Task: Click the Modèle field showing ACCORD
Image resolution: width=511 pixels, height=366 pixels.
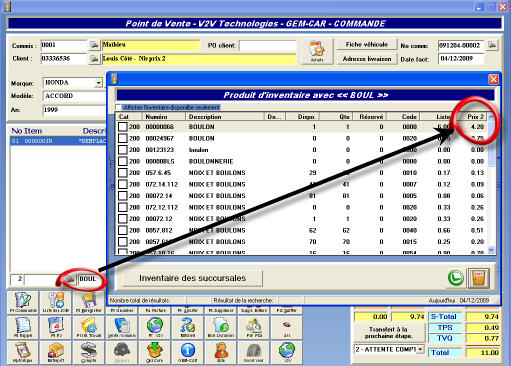Action: coord(75,96)
